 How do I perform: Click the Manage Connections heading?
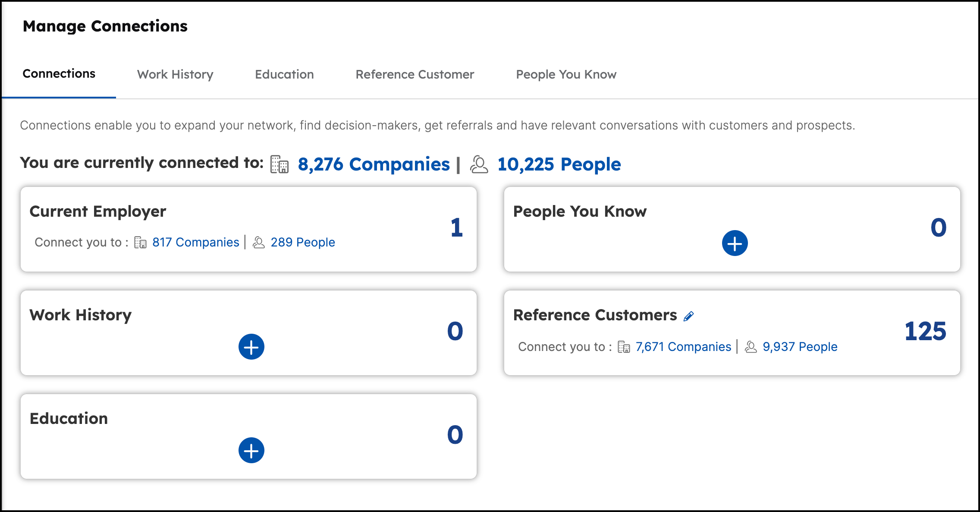click(x=105, y=26)
